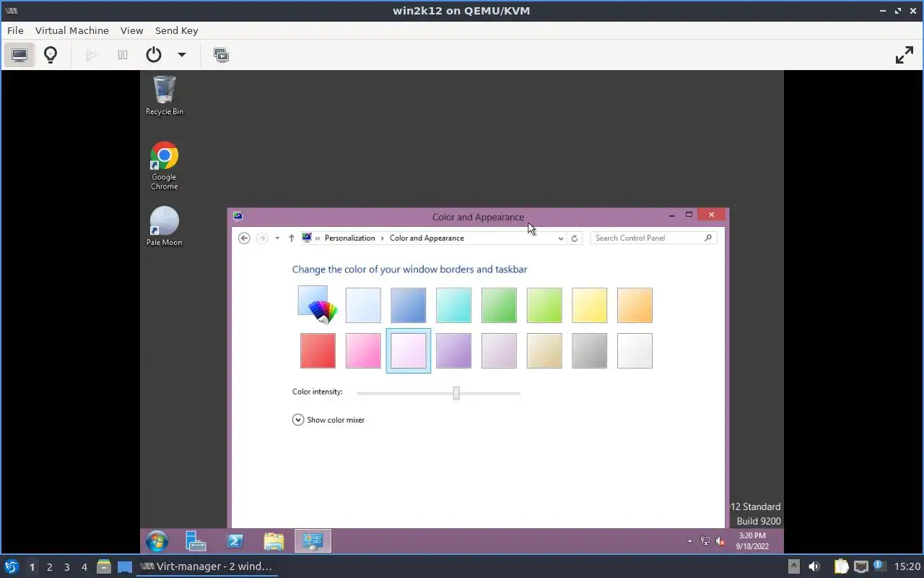Launch Pale Moon from the desktop
924x578 pixels.
click(x=165, y=226)
